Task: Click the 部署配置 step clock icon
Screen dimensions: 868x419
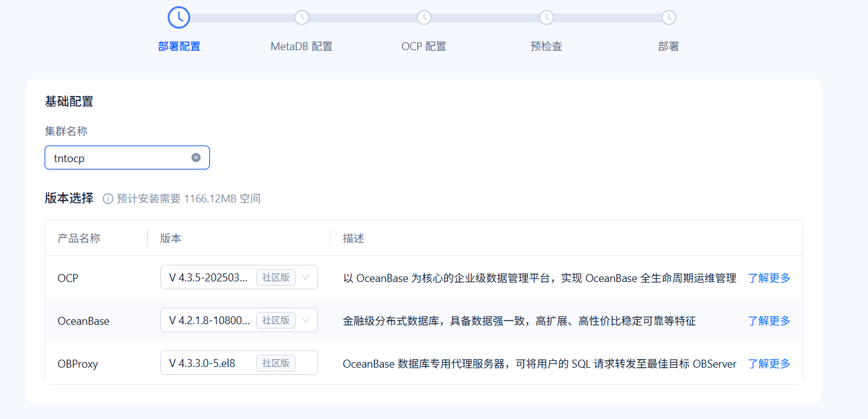Action: point(179,17)
